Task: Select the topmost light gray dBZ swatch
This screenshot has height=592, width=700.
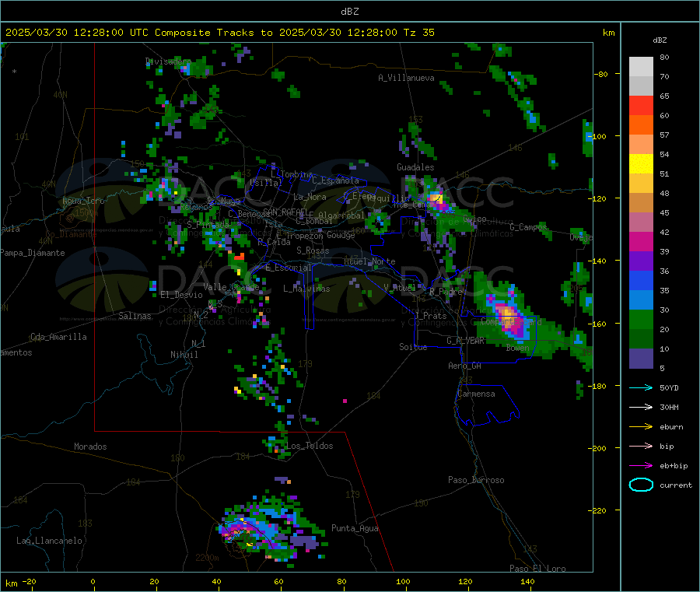Action: click(x=641, y=67)
